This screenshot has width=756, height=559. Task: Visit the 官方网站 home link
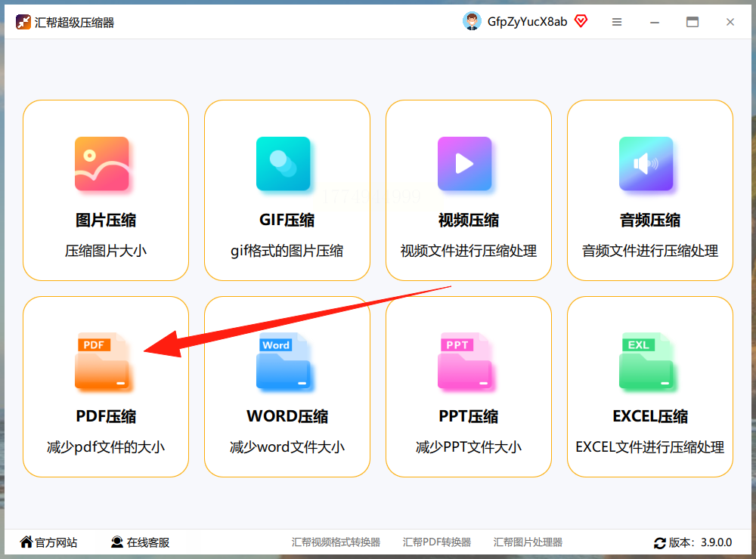48,542
